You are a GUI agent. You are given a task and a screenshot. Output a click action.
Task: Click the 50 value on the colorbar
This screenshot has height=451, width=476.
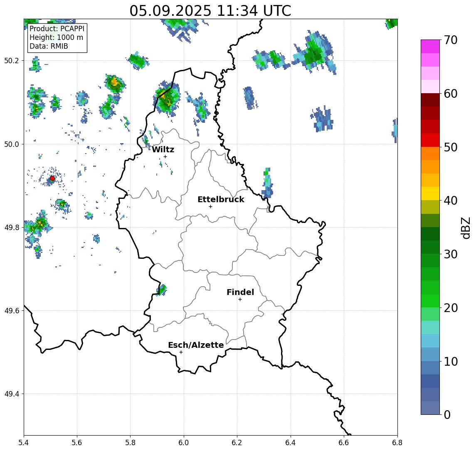point(451,147)
